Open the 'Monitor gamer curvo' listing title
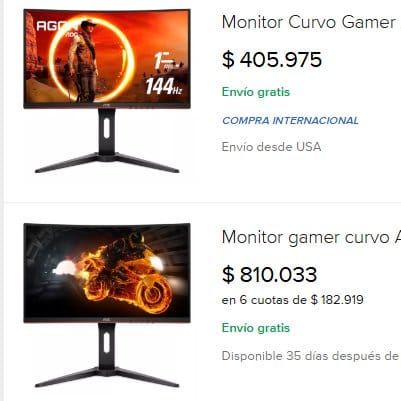Screen dimensions: 401x401 (x=310, y=238)
